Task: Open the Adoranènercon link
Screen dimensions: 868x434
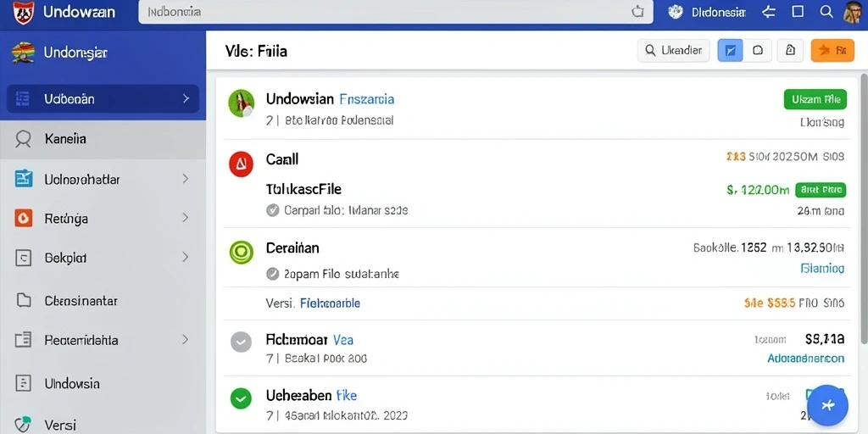Action: 805,359
